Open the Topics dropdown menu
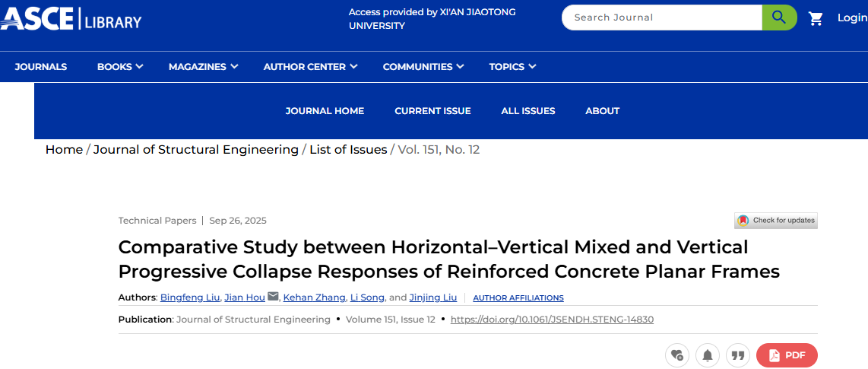 tap(512, 67)
